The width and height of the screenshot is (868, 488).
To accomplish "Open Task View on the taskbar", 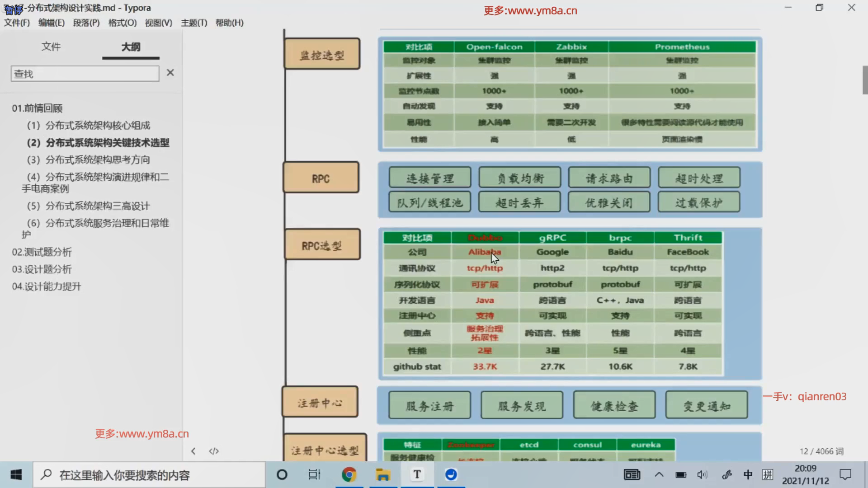I will pyautogui.click(x=314, y=474).
